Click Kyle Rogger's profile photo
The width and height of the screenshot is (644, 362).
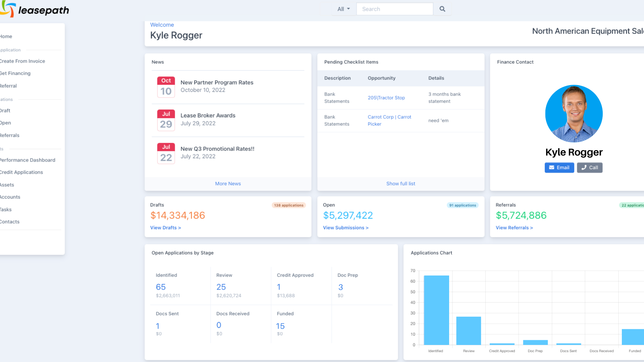pos(574,114)
